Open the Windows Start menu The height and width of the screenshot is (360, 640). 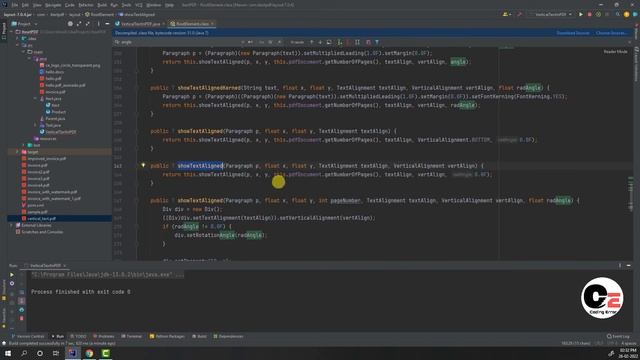tap(8, 353)
